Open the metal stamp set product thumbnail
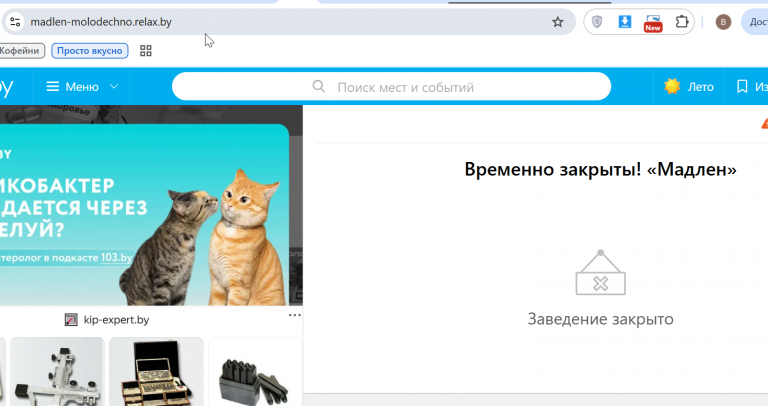The height and width of the screenshot is (406, 768). tap(255, 372)
